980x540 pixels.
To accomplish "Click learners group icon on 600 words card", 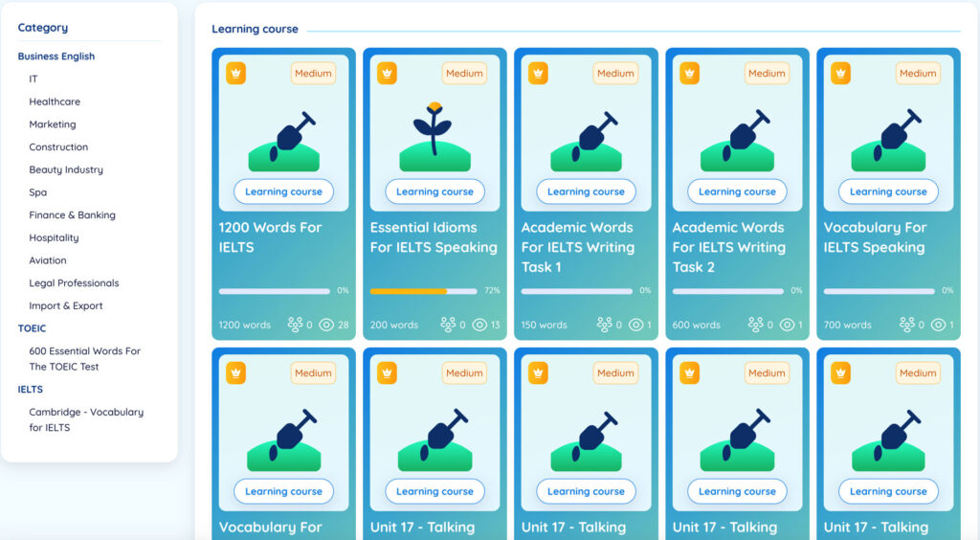I will [756, 325].
